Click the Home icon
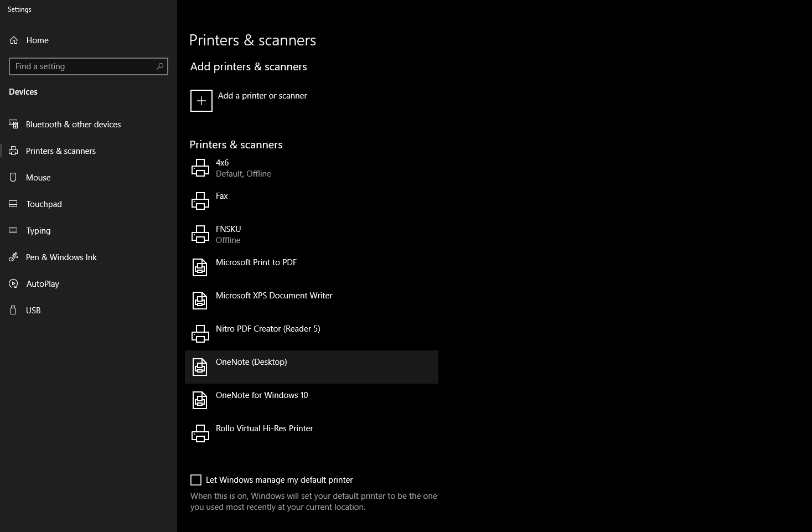 13,40
